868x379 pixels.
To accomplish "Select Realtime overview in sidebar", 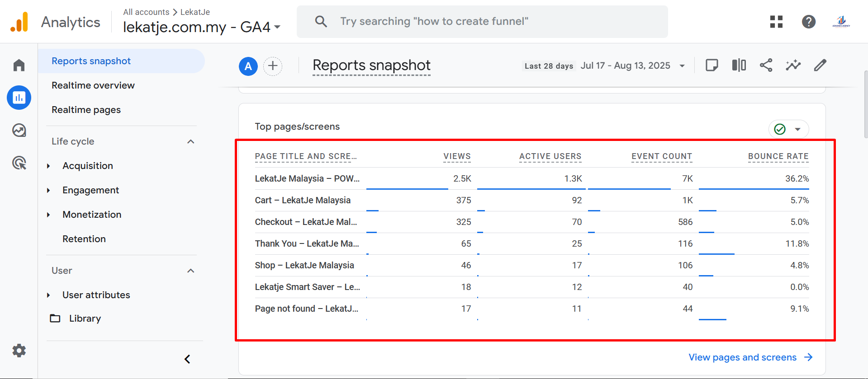I will (93, 85).
